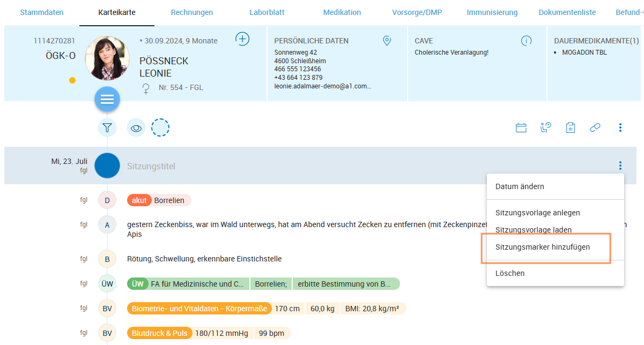Click the location pin beside Persönliche Daten
The height and width of the screenshot is (345, 644).
[387, 40]
